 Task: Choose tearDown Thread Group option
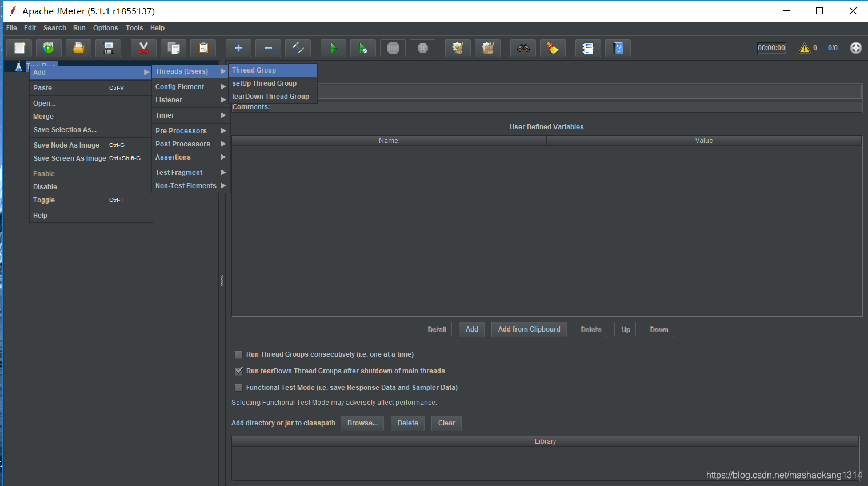pyautogui.click(x=273, y=97)
